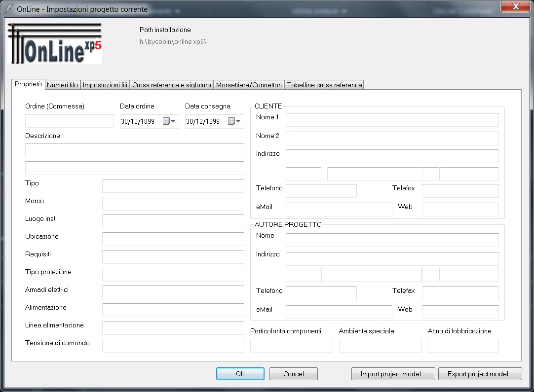
Task: Open the Data consegna calendar dropdown
Action: point(234,121)
